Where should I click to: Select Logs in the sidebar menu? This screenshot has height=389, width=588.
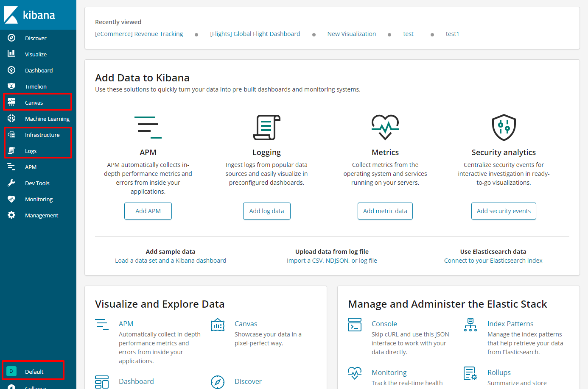(30, 151)
